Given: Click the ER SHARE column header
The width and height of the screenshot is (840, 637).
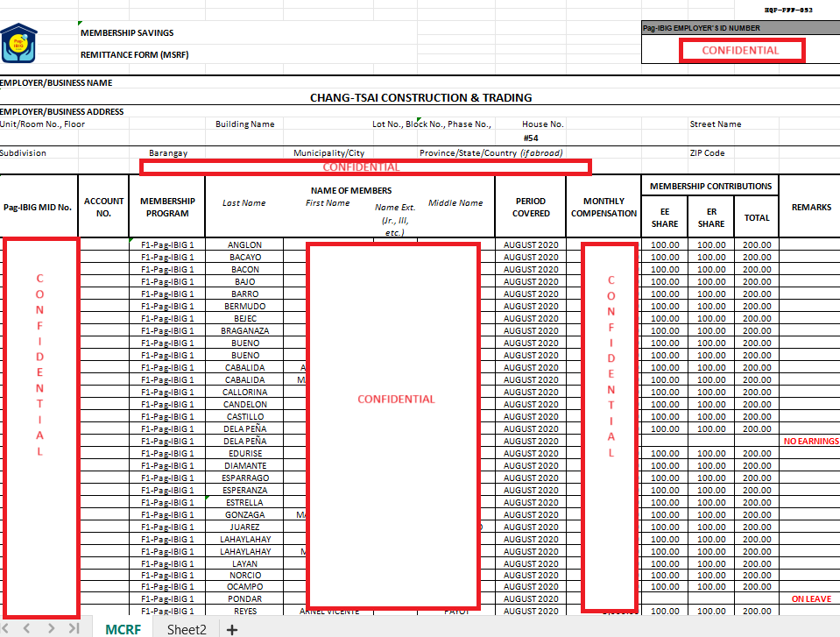Looking at the screenshot, I should [711, 217].
